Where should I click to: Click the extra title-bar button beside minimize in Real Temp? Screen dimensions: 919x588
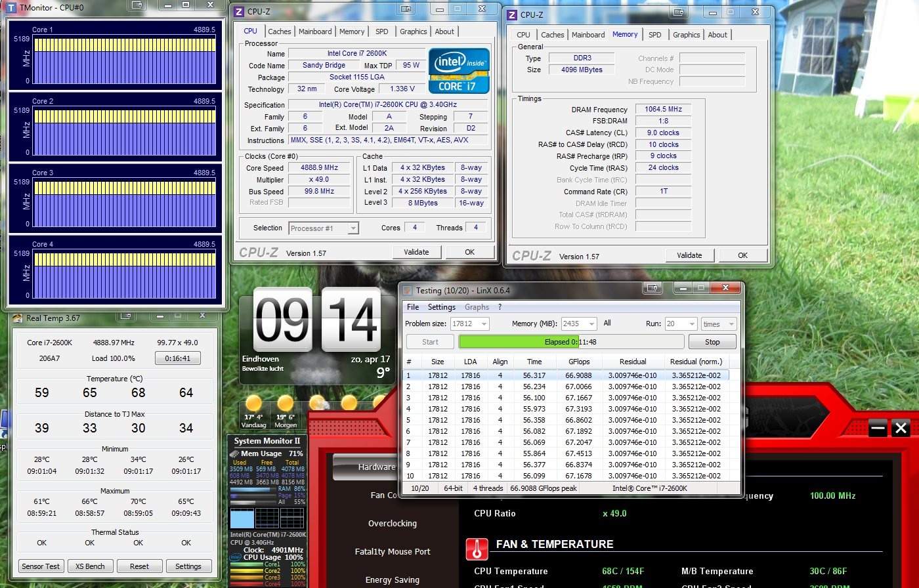coord(125,316)
